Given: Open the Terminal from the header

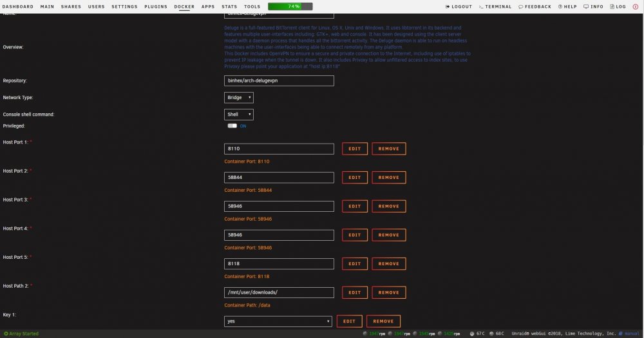Looking at the screenshot, I should 495,6.
